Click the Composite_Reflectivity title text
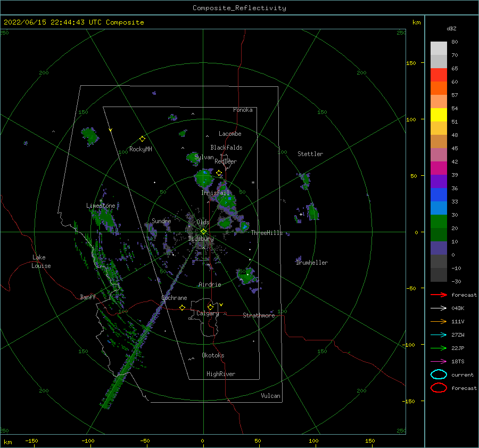 pyautogui.click(x=240, y=8)
